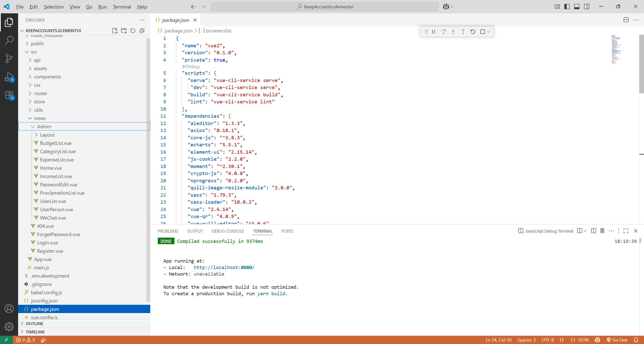This screenshot has width=644, height=344.
Task: Open the Selection menu
Action: pos(54,7)
